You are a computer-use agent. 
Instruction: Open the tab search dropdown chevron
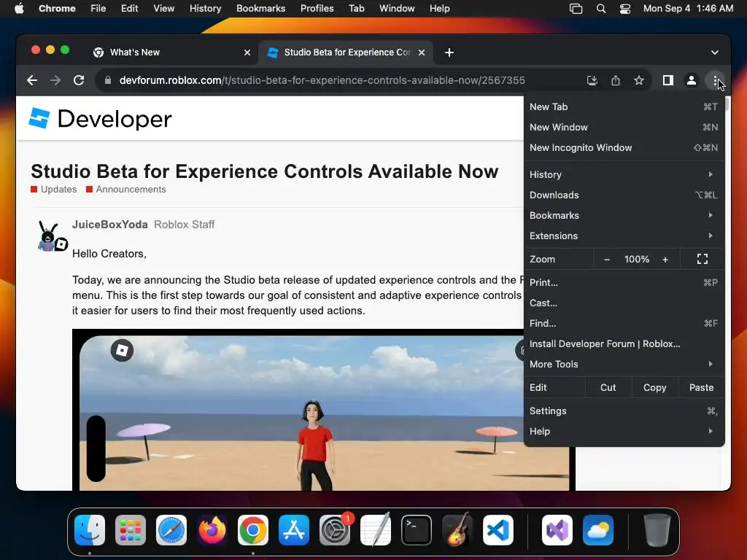tap(715, 52)
